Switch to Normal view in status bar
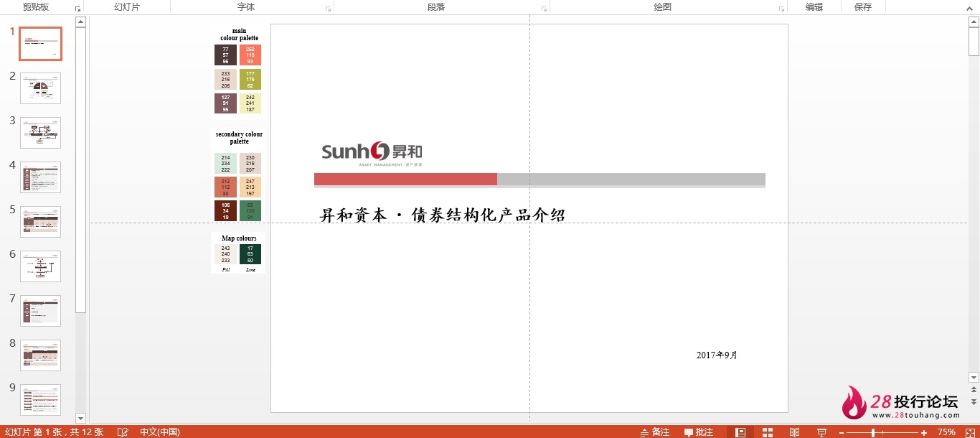 (x=741, y=432)
